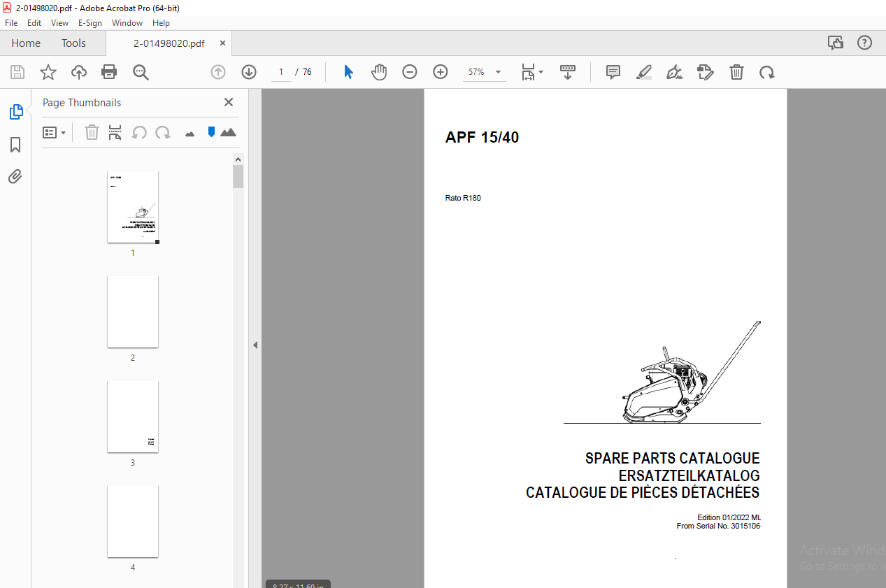Viewport: 886px width, 588px height.
Task: Activate the Hand pan tool
Action: (x=379, y=72)
